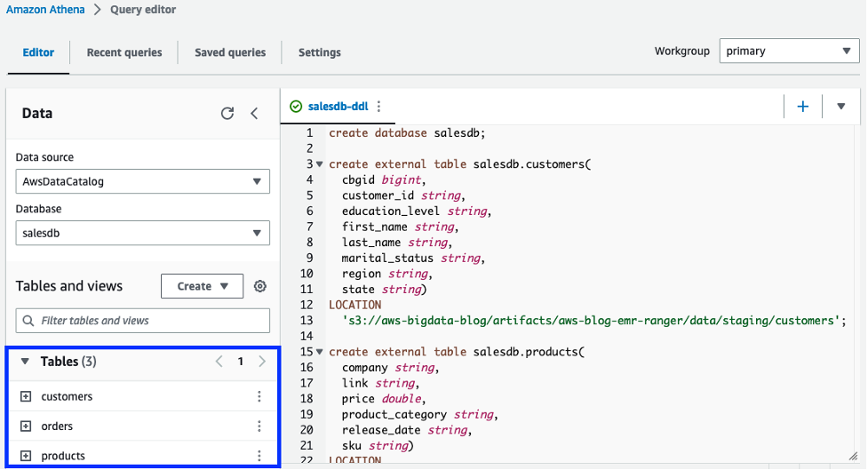868x470 pixels.
Task: Open actions menu for orders table
Action: tap(259, 426)
